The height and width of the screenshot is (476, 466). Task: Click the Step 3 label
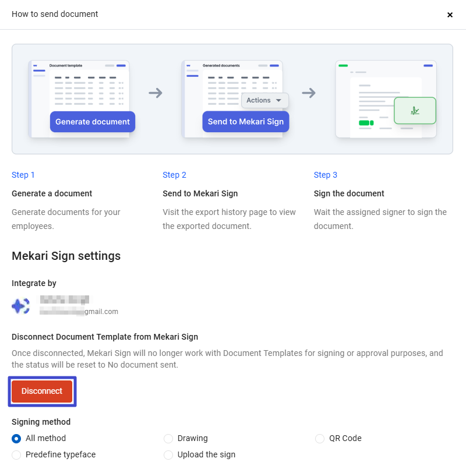click(326, 175)
